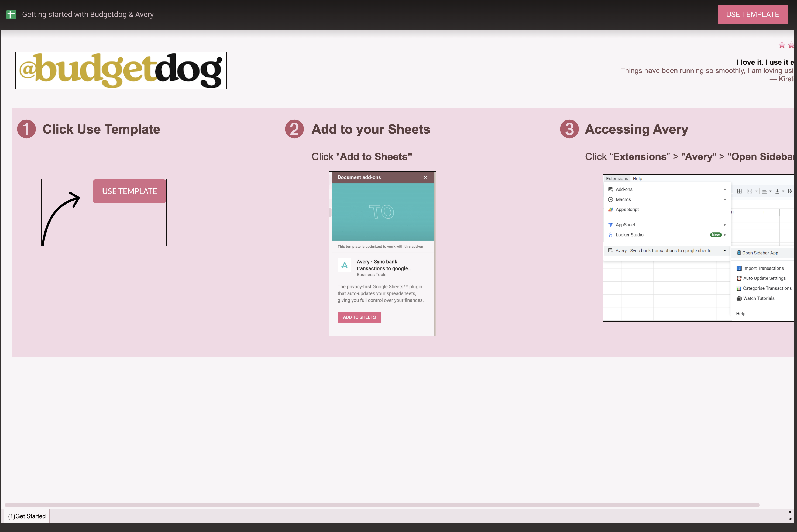The width and height of the screenshot is (797, 532).
Task: Click the Looker Studio icon
Action: click(x=610, y=235)
